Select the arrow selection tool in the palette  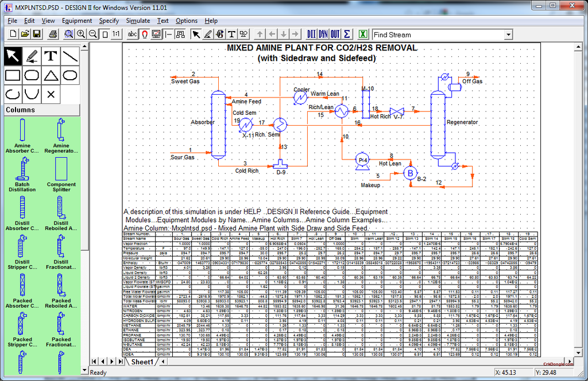click(x=13, y=56)
